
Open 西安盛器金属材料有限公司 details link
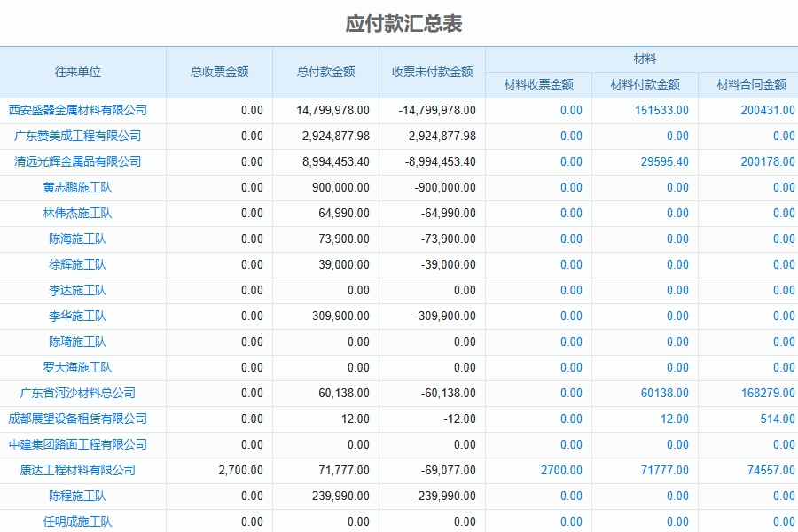(83, 110)
